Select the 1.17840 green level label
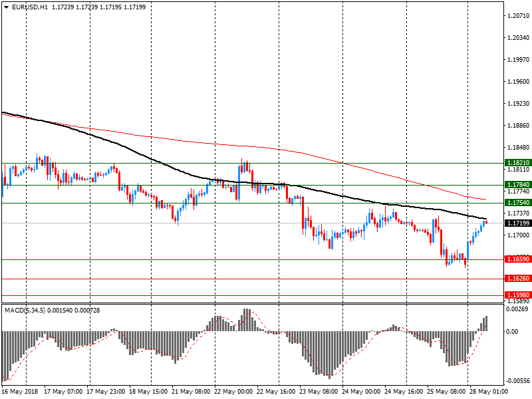Viewport: 532px width, 399px height. [x=518, y=185]
